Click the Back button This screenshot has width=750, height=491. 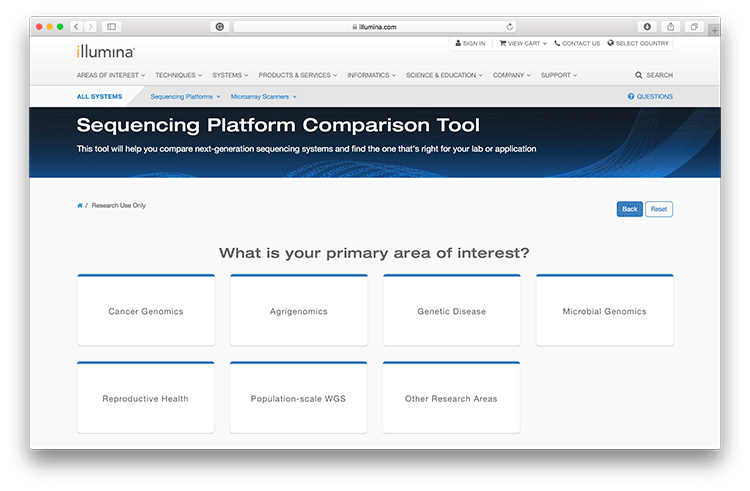point(629,209)
